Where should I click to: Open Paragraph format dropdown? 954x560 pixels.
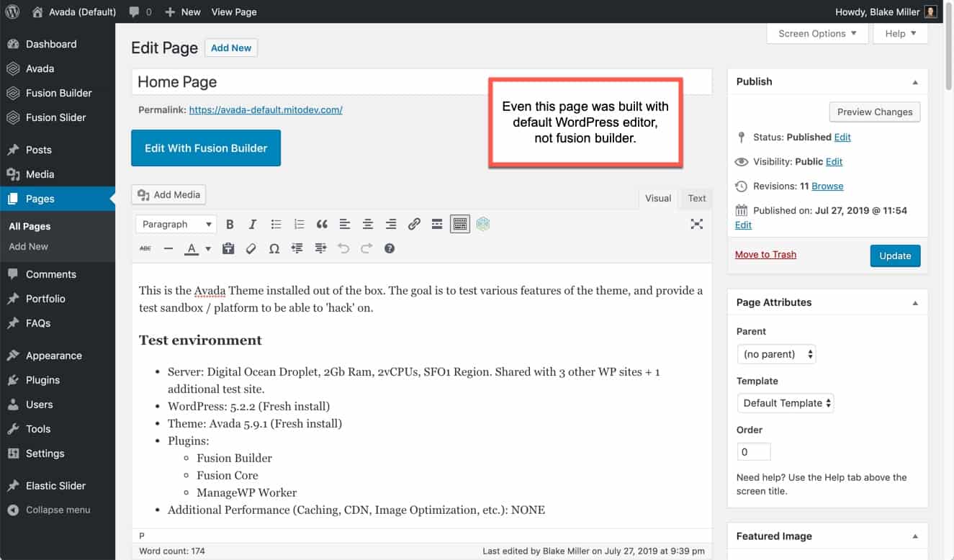[x=176, y=225]
